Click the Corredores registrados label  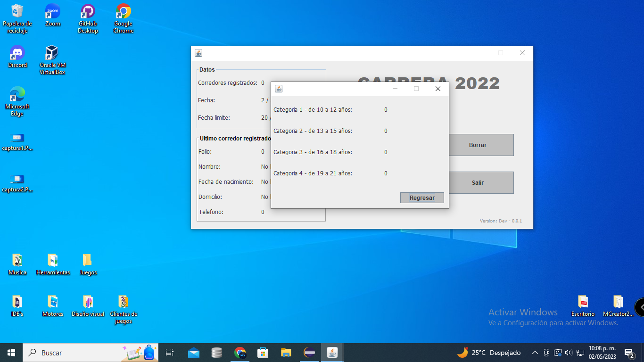[228, 83]
